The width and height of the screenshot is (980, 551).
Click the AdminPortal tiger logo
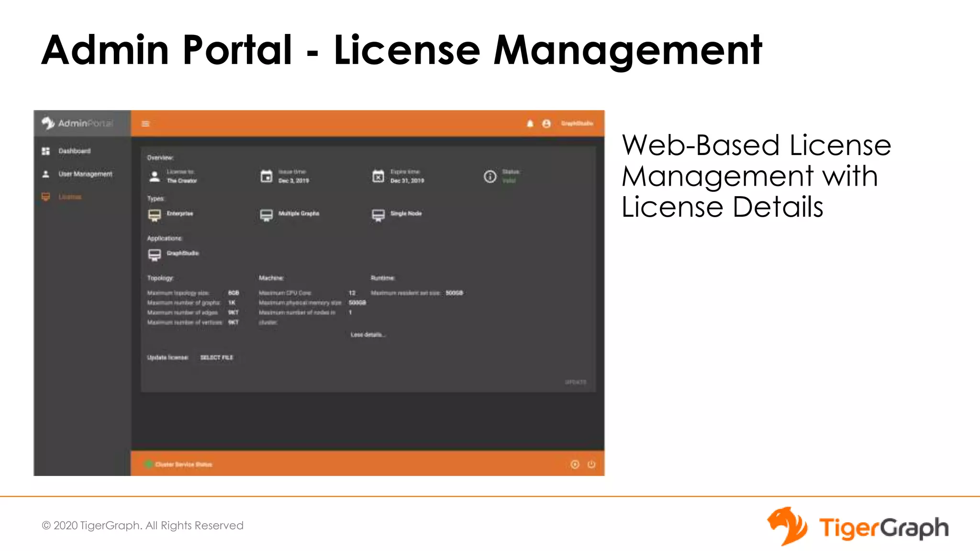(48, 123)
